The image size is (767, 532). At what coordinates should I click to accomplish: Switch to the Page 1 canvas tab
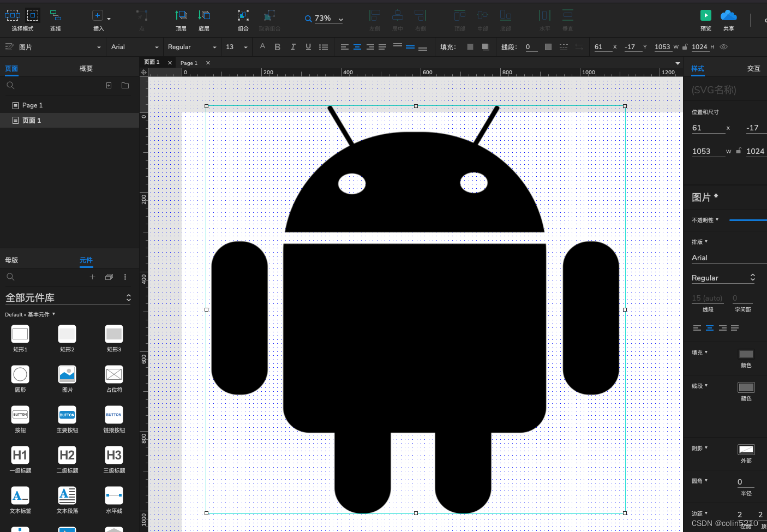click(189, 63)
